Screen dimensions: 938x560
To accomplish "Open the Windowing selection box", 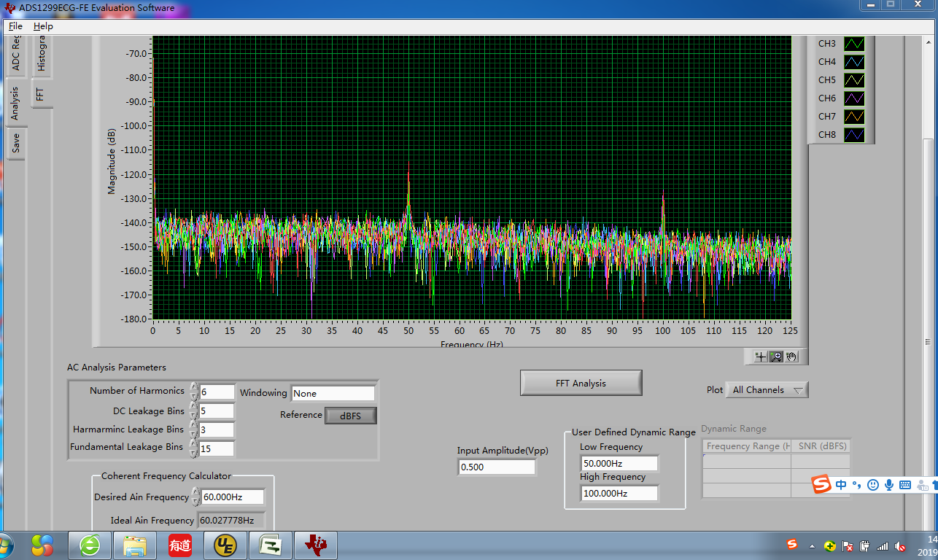I will point(333,393).
